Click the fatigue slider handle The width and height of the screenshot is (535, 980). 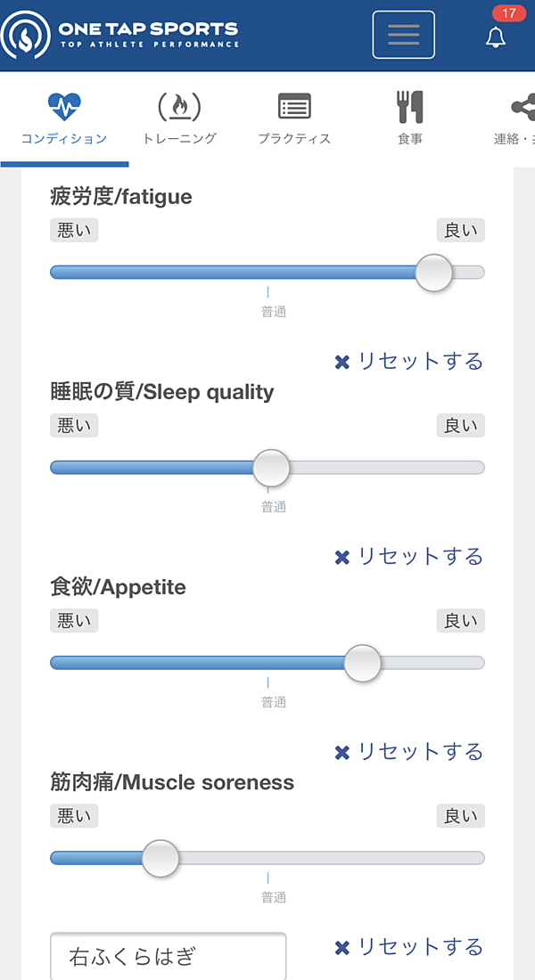click(x=434, y=273)
